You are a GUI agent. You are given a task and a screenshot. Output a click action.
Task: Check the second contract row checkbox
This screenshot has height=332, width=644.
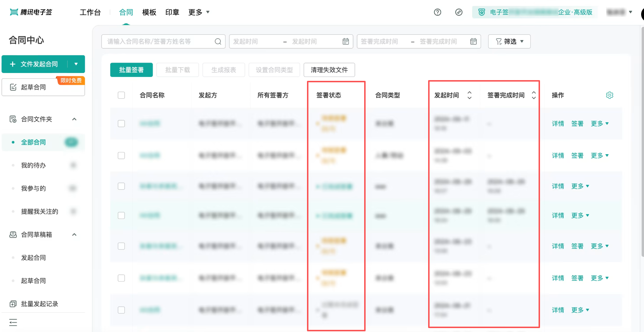pyautogui.click(x=122, y=155)
